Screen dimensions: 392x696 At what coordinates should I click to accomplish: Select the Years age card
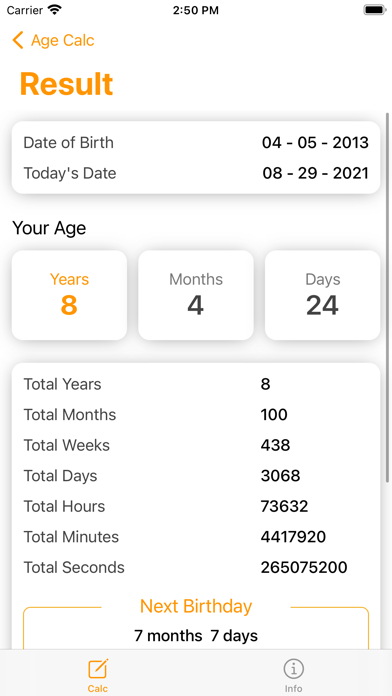click(69, 295)
